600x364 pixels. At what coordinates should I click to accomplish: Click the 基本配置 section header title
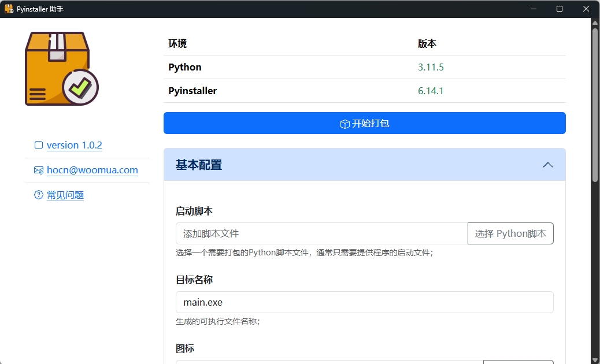[x=199, y=165]
